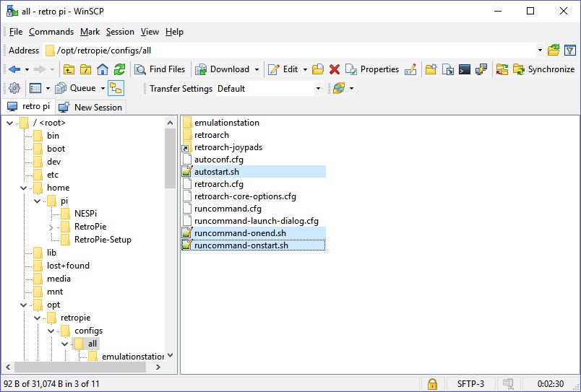Screen dimensions: 581x392
Task: Collapse the configs folder in tree
Action: (51, 331)
